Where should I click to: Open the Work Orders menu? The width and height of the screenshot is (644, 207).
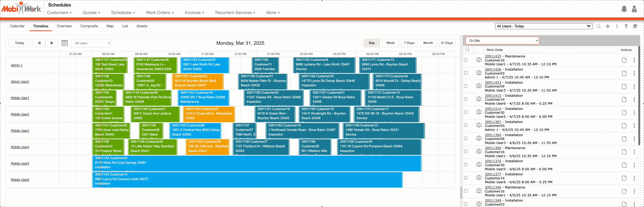160,13
